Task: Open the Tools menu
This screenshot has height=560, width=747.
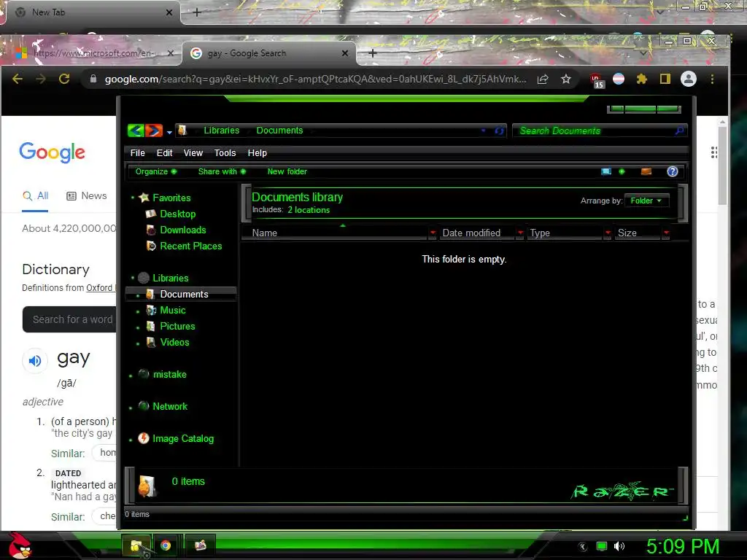Action: point(225,153)
